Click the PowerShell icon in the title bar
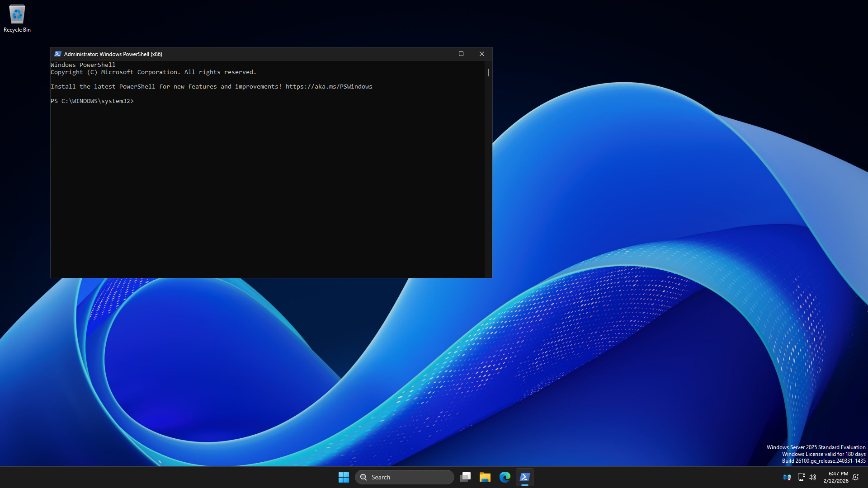Viewport: 868px width, 488px height. click(x=57, y=54)
